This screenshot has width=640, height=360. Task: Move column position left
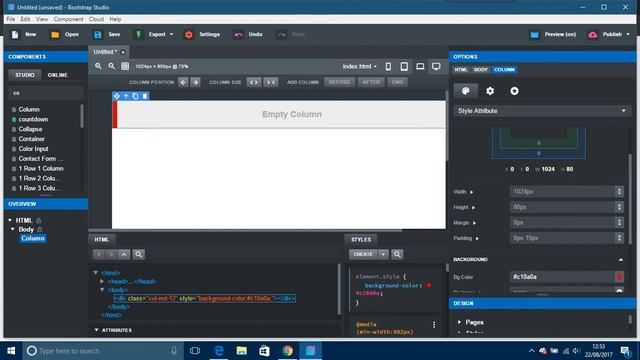coord(183,82)
